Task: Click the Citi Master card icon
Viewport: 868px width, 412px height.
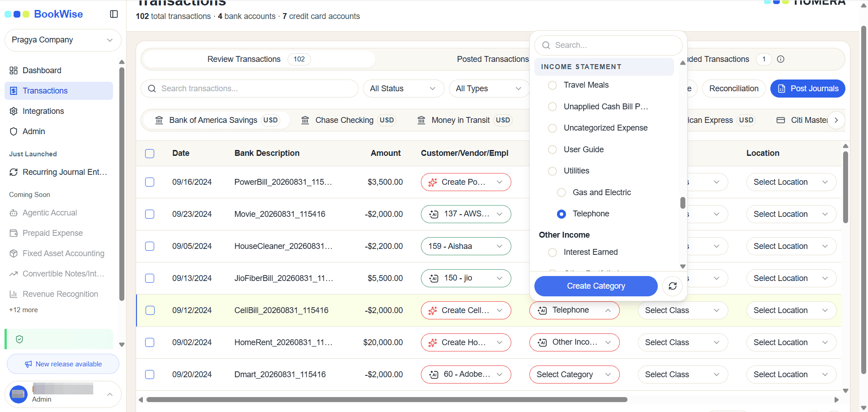Action: point(781,120)
